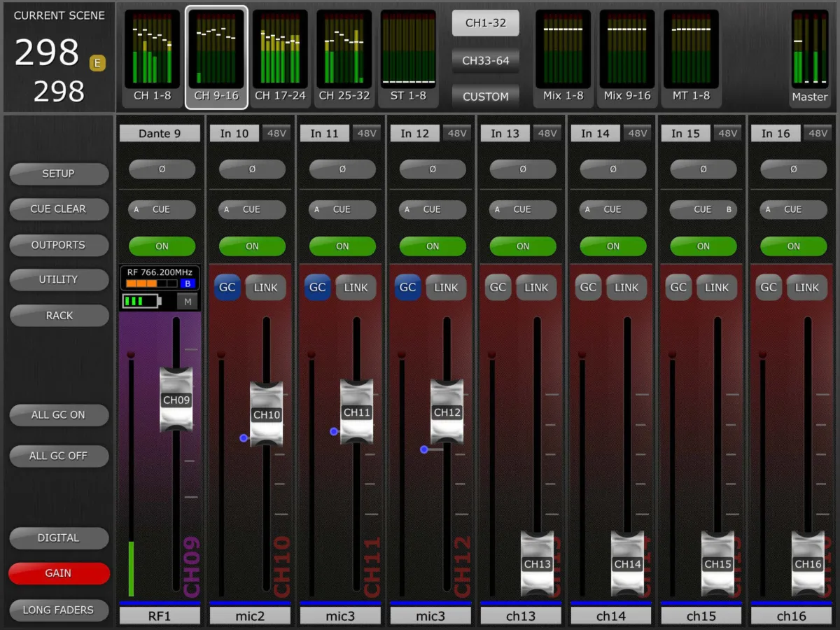
Task: Toggle CUE B on In 15 channel
Action: click(703, 209)
